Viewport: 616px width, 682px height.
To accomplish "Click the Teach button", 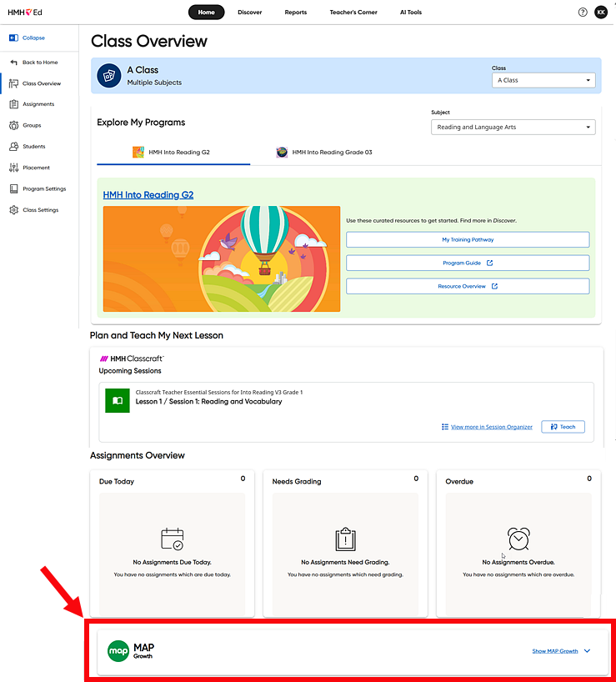I will 563,427.
